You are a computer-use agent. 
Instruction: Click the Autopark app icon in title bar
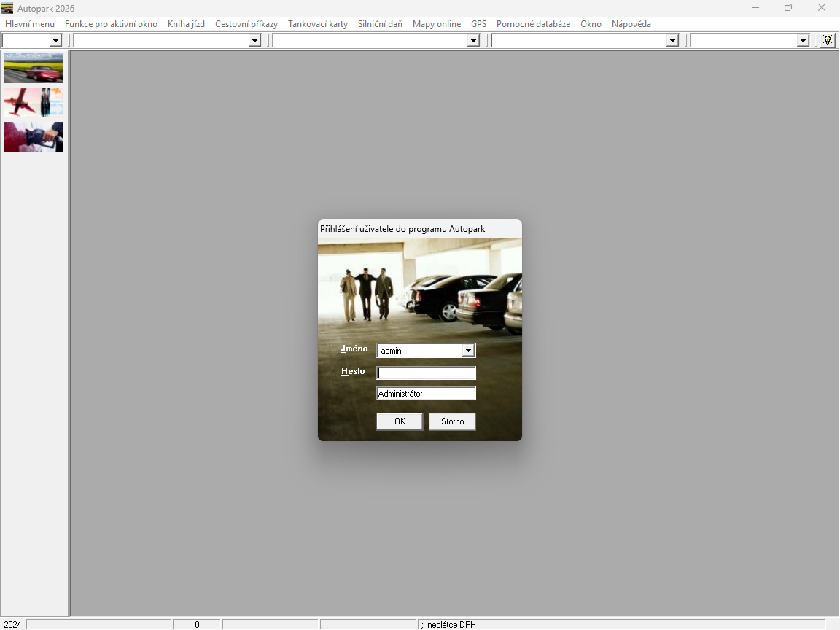tap(7, 8)
